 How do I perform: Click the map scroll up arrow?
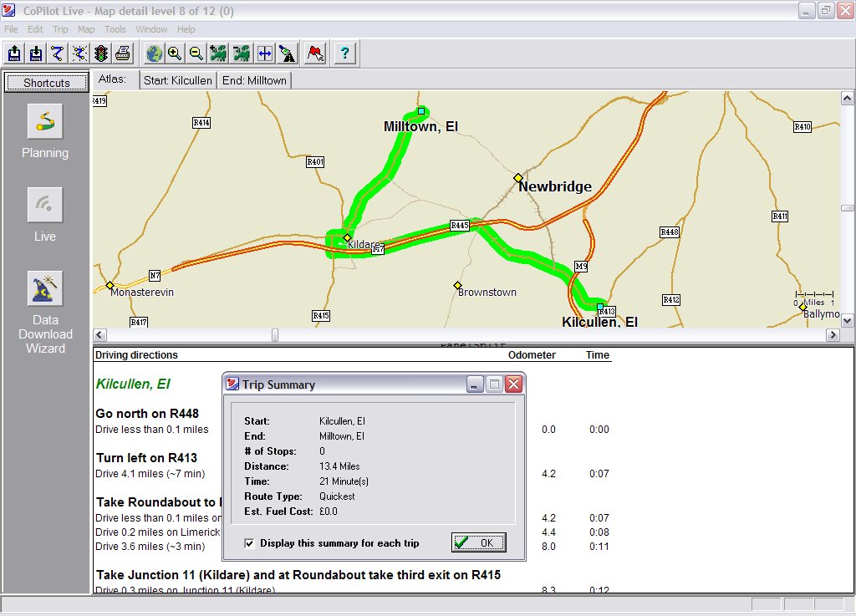tap(848, 99)
